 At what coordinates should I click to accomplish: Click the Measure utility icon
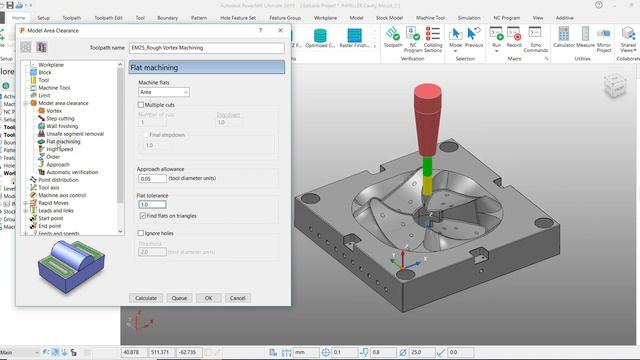pyautogui.click(x=585, y=34)
